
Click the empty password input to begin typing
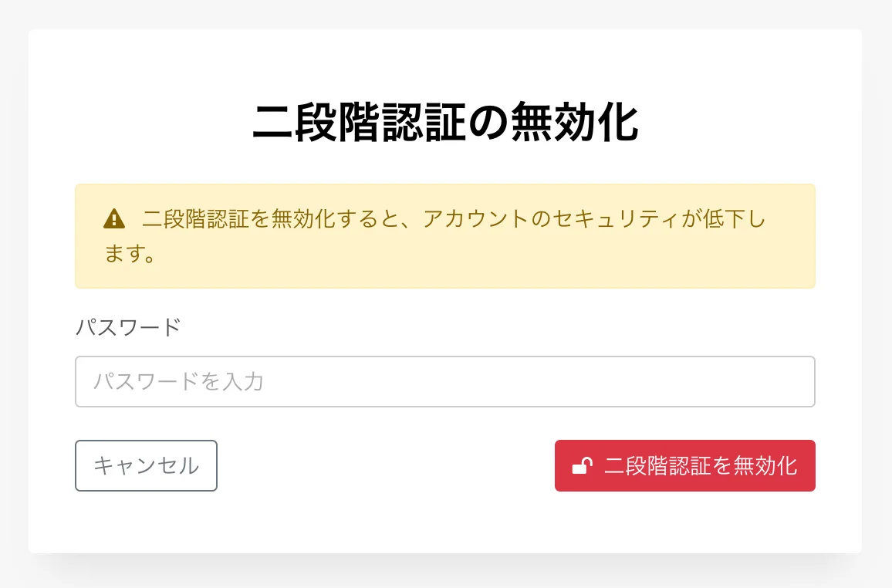(x=444, y=381)
